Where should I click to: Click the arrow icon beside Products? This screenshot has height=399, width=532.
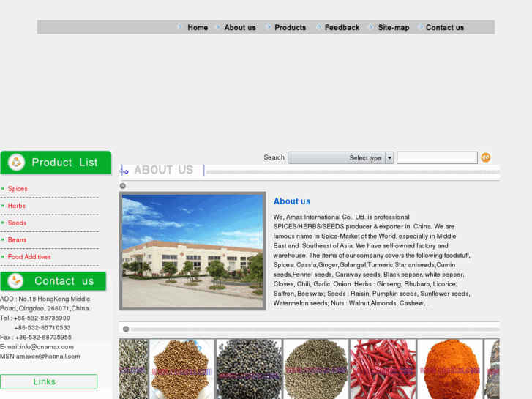(269, 27)
